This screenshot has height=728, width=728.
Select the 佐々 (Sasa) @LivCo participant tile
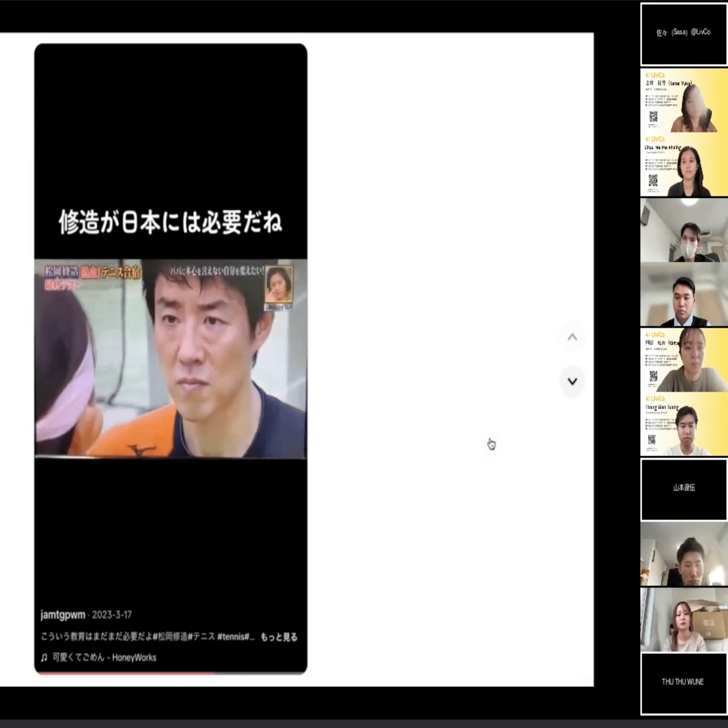click(684, 34)
